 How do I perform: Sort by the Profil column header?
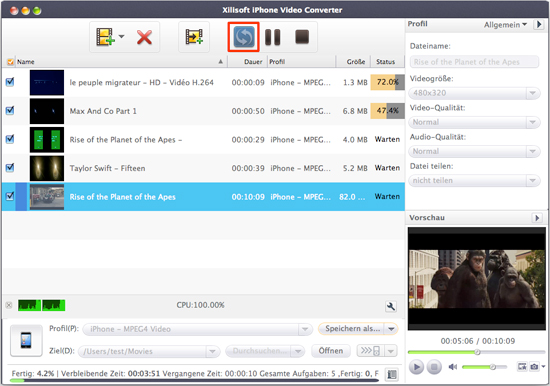(301, 62)
